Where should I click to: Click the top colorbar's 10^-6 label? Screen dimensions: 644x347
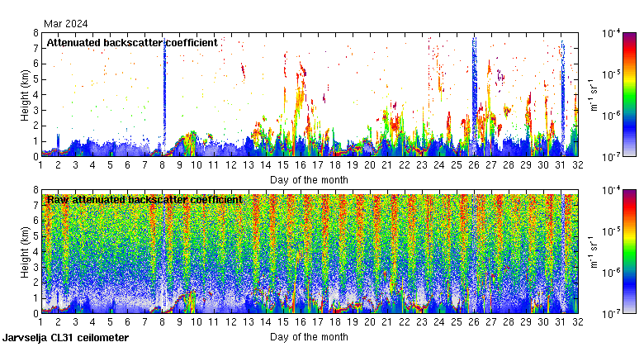tap(611, 116)
